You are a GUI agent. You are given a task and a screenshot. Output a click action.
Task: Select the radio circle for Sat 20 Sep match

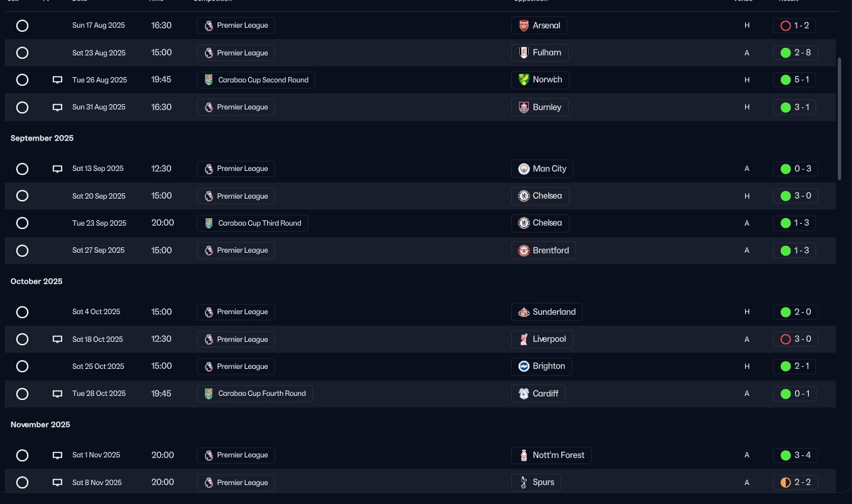(22, 196)
